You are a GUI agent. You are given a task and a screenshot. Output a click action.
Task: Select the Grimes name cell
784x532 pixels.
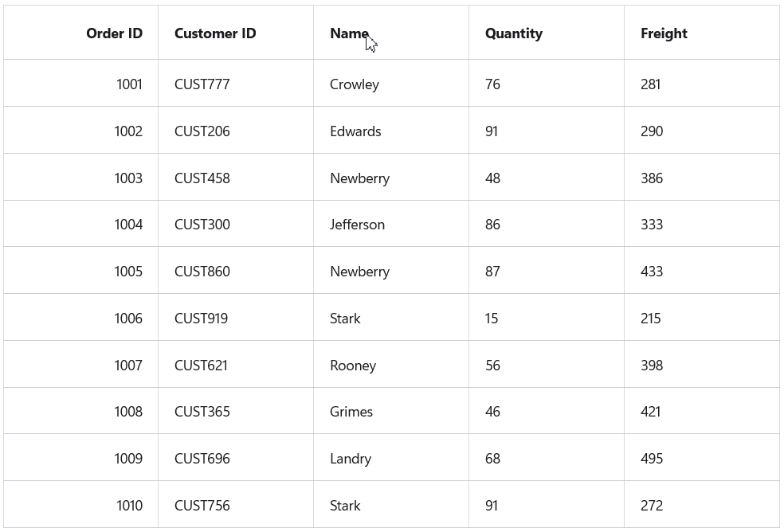351,411
